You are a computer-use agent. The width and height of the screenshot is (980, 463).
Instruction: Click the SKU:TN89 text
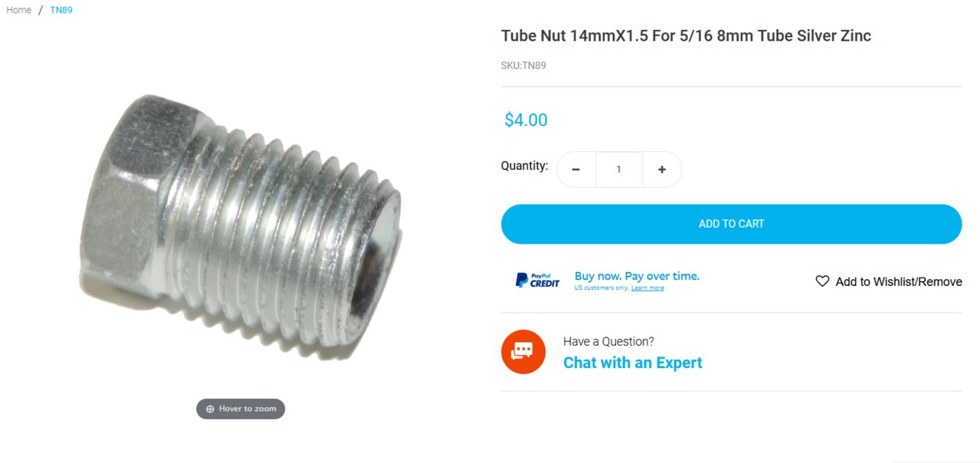(x=523, y=65)
